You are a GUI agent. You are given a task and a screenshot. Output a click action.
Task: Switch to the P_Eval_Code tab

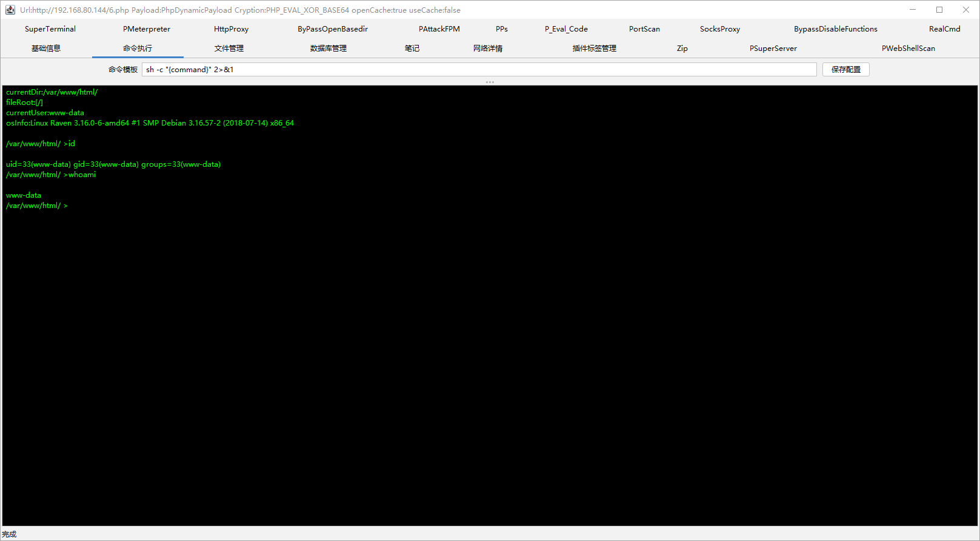[x=566, y=29]
